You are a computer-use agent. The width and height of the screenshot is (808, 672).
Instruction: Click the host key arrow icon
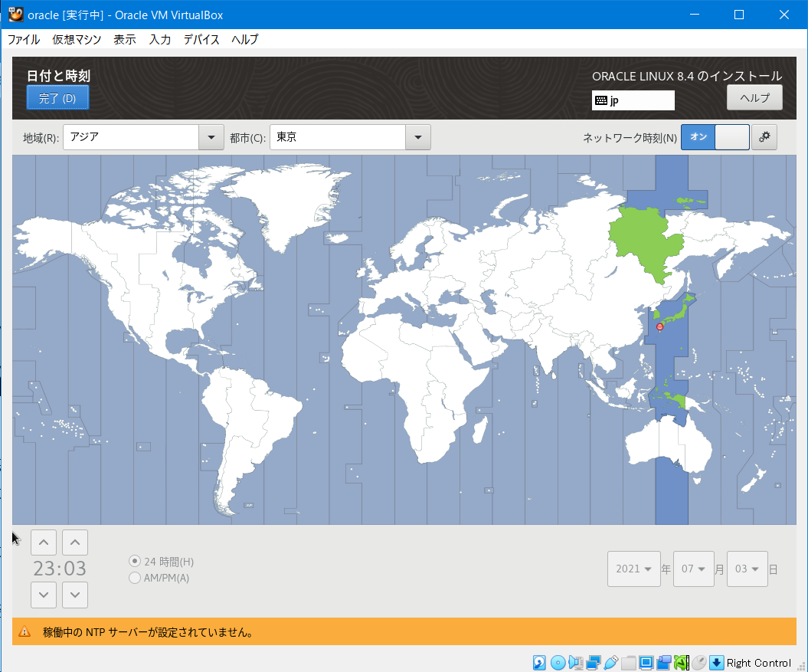(x=716, y=663)
